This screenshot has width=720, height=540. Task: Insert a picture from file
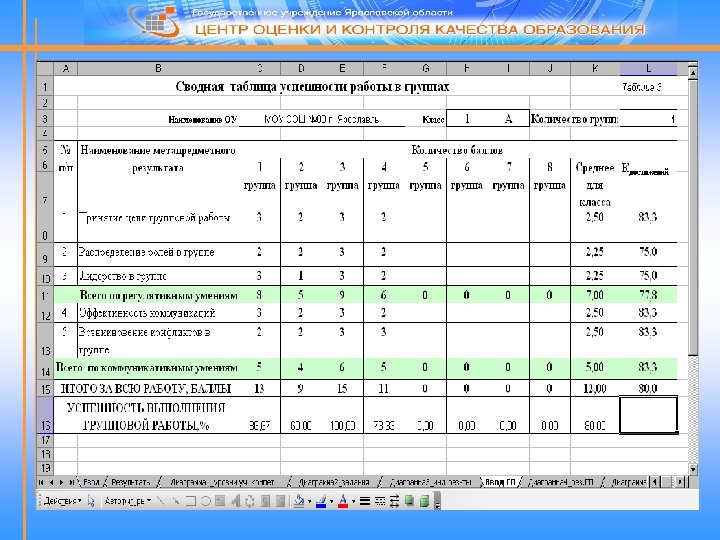click(280, 501)
